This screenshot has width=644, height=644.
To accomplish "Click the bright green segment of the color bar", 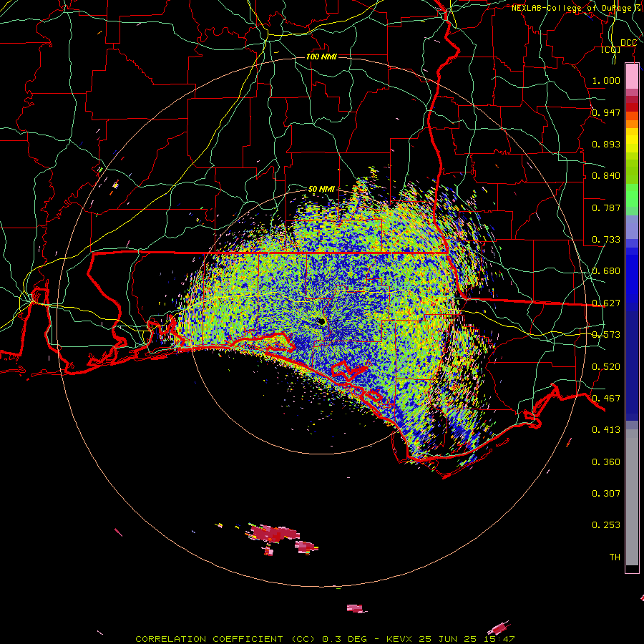I will (632, 195).
